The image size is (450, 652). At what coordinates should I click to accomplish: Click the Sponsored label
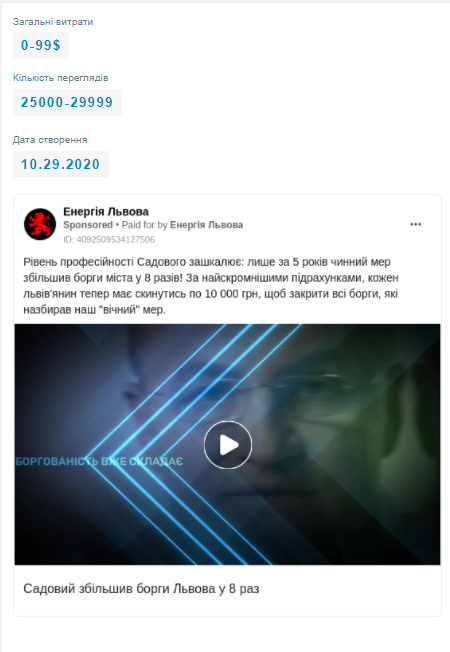(88, 225)
